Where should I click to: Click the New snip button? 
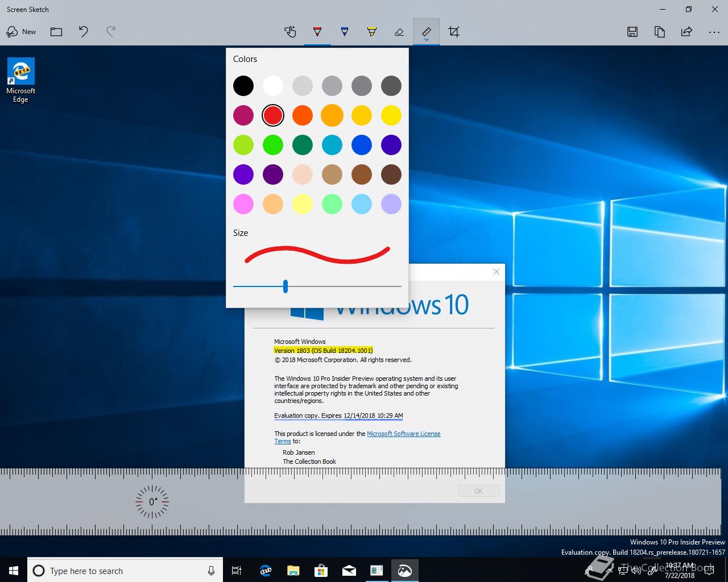(21, 32)
